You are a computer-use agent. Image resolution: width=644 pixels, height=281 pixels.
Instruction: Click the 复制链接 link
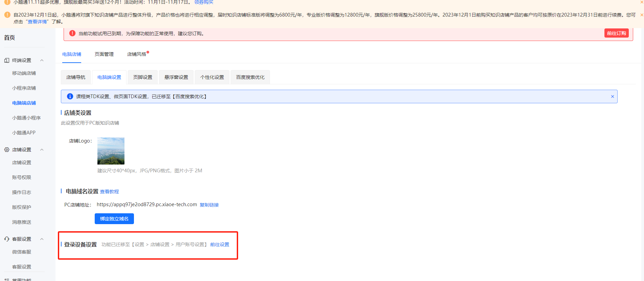click(x=209, y=205)
